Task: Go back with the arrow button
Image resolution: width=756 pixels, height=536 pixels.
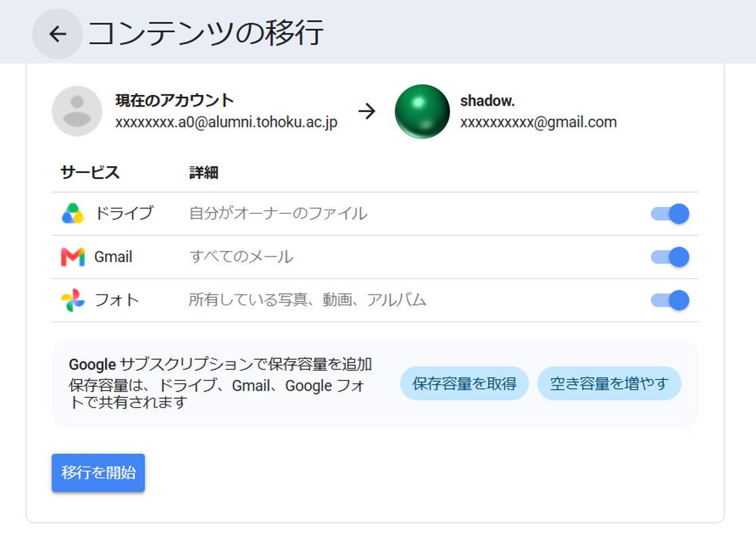Action: (58, 34)
